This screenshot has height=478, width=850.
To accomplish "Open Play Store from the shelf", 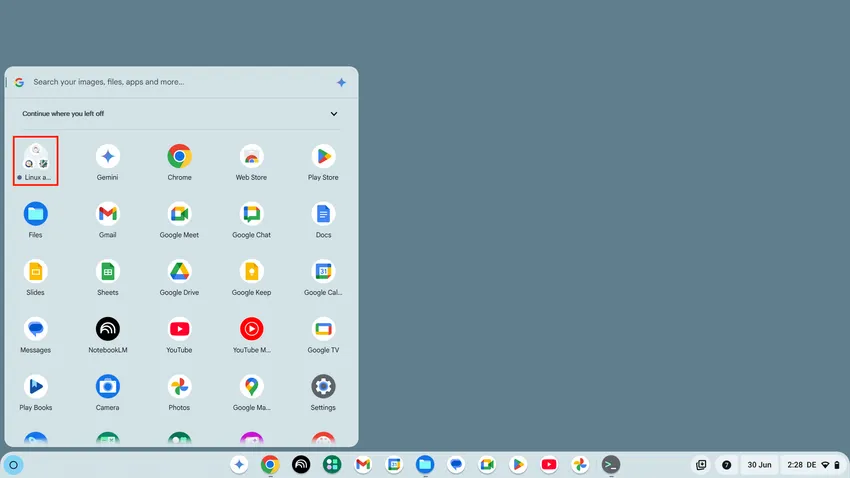I will point(518,464).
